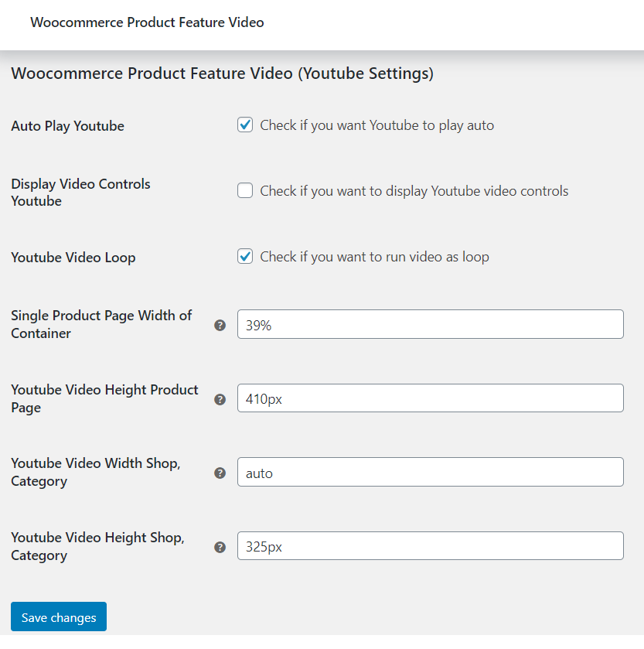Open the help icon for Youtube Video Width Shop
644x649 pixels.
tap(220, 473)
